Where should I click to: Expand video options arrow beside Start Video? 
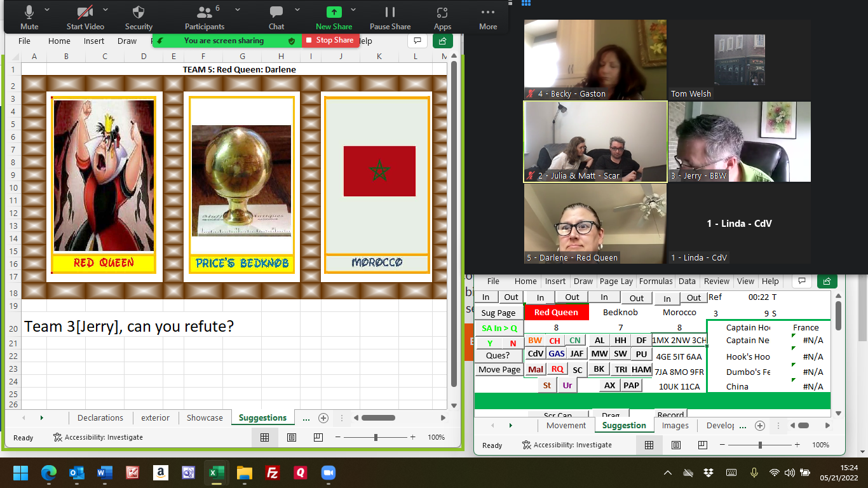(105, 10)
